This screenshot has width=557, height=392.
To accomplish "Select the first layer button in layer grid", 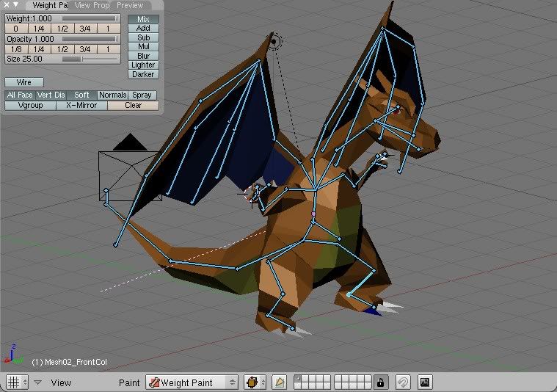I will coord(298,379).
